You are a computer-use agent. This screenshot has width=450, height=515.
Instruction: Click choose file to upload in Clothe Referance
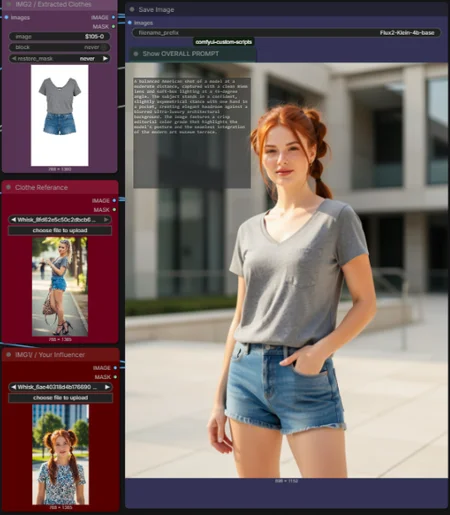[60, 230]
